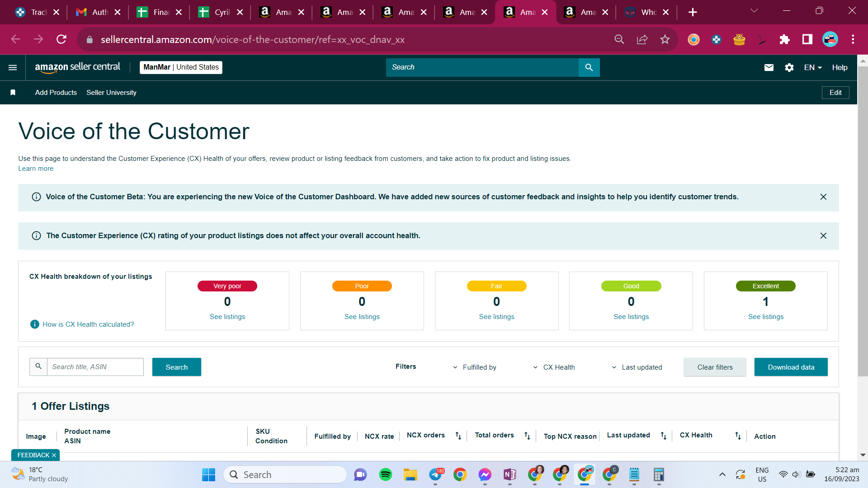Click the Seller Central top search field
868x488 pixels.
(482, 67)
